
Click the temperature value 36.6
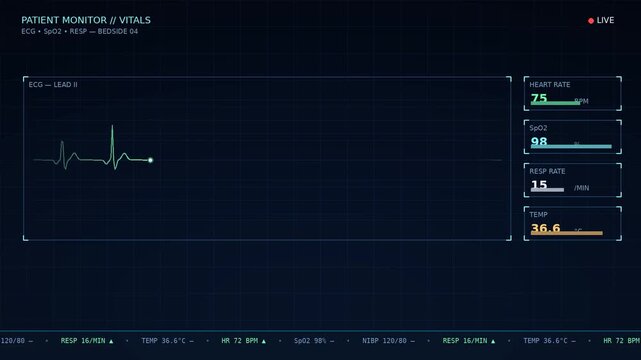click(545, 228)
